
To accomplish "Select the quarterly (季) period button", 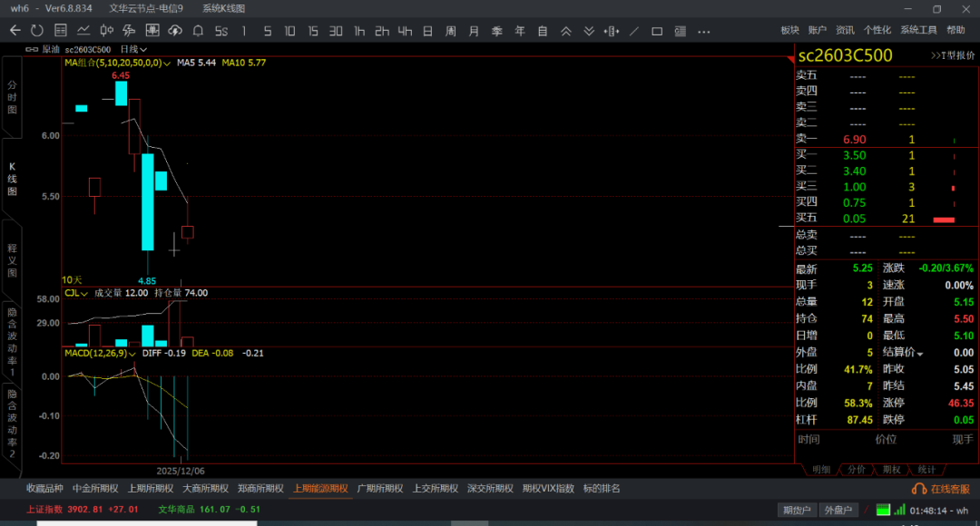I will click(x=497, y=31).
